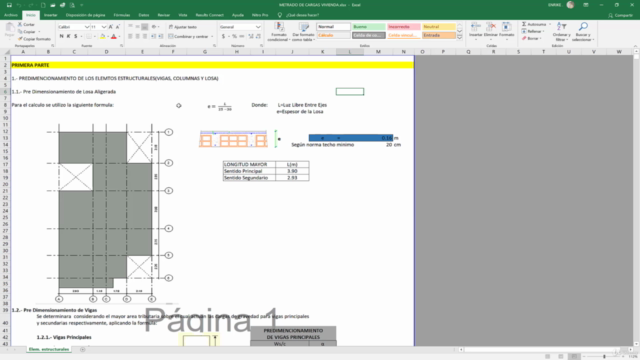Apply red font color

[114, 36]
